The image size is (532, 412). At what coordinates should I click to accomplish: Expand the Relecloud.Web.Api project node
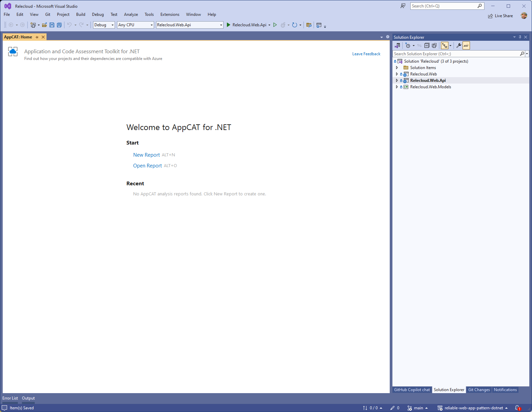397,81
